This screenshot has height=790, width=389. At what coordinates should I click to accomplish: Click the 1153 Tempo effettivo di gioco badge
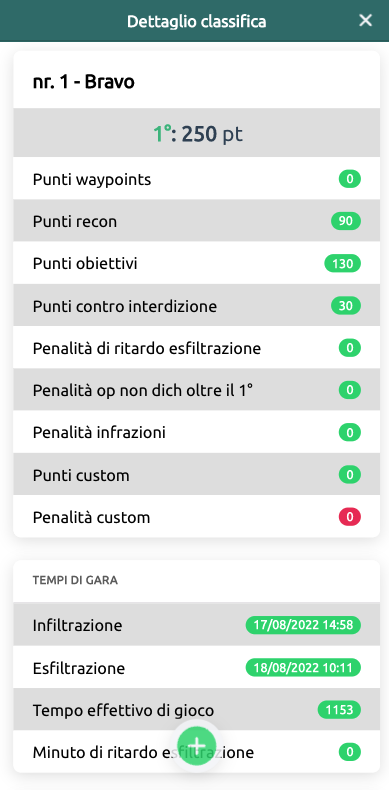tap(339, 710)
